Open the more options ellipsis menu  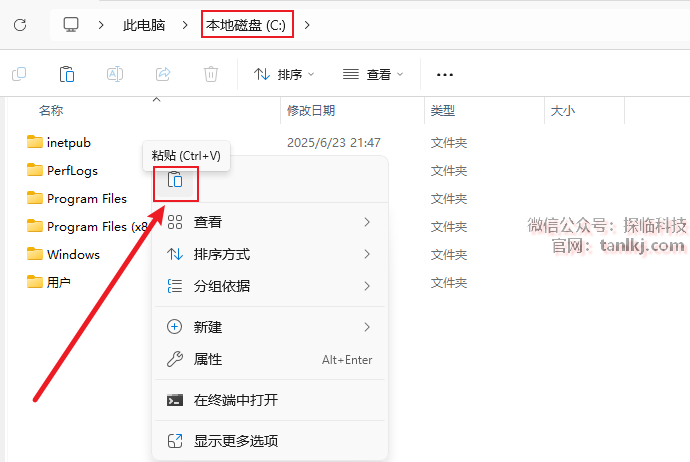click(x=446, y=74)
